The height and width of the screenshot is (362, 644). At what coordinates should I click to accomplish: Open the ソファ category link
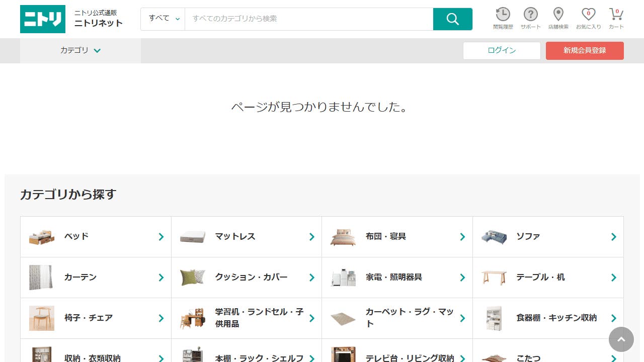(x=548, y=237)
